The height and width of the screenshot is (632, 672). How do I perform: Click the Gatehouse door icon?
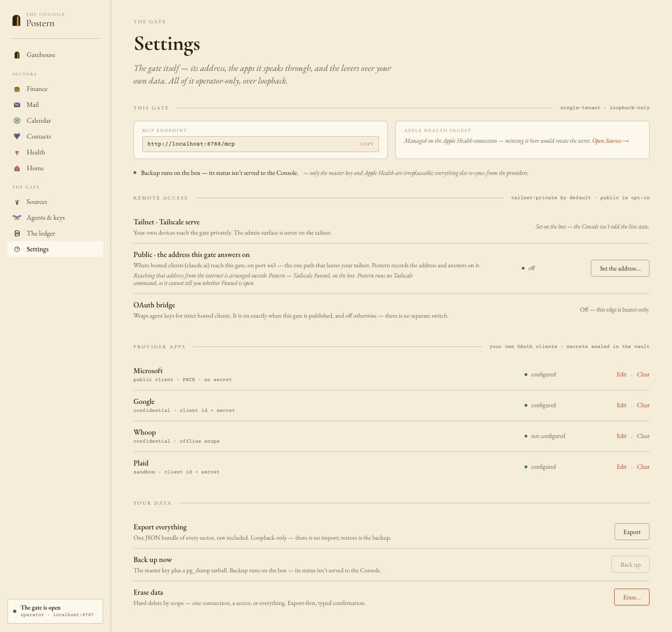click(17, 55)
